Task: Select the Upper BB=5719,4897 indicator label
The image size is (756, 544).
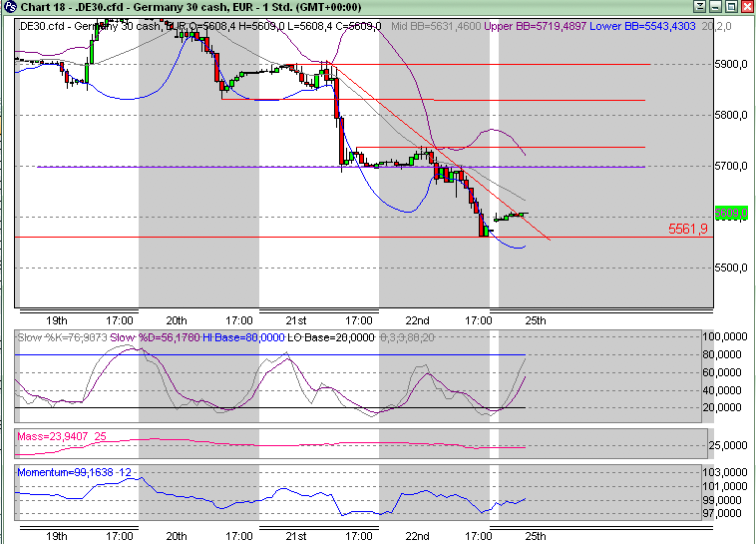Action: pos(535,26)
